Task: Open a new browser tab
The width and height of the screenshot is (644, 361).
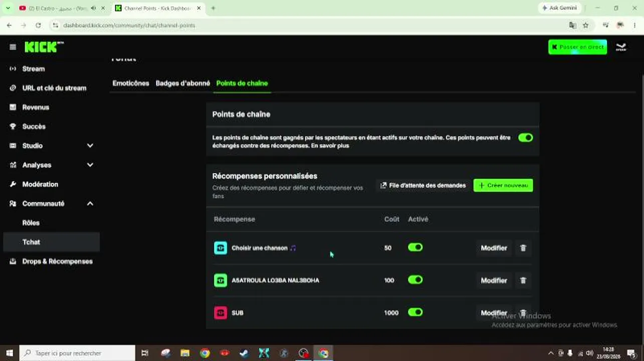Action: coord(213,8)
